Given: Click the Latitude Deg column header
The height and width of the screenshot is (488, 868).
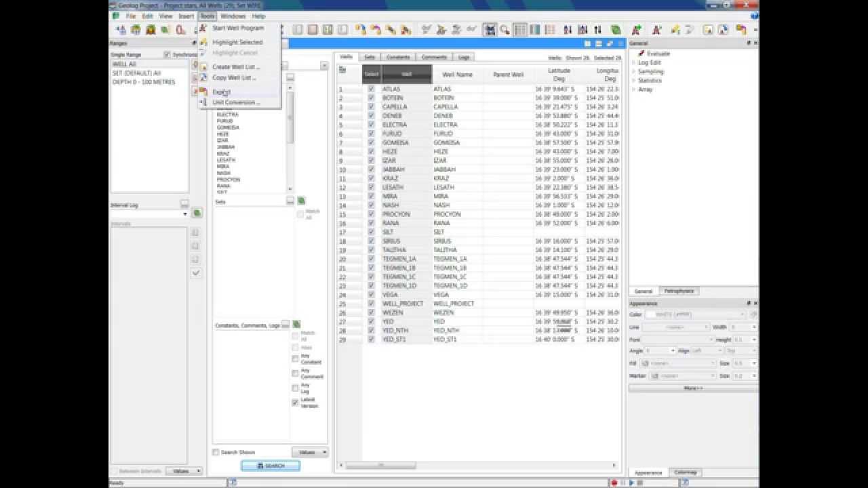Looking at the screenshot, I should pos(559,75).
